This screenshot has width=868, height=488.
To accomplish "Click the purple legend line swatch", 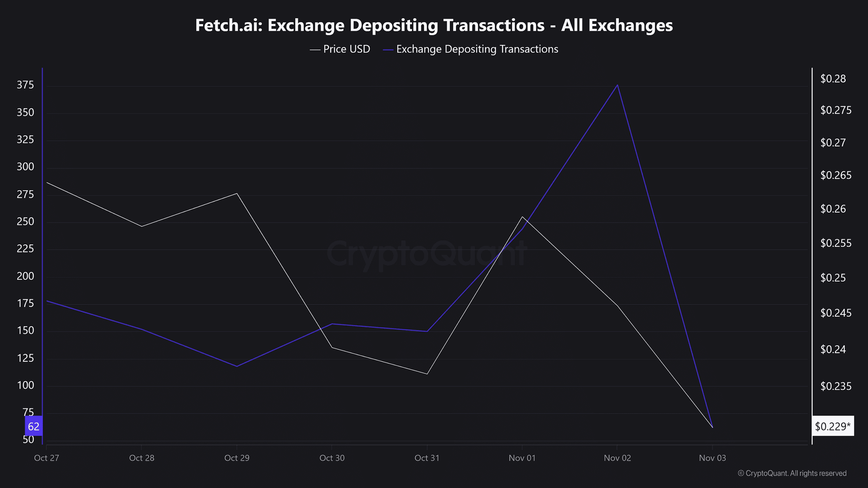I will [388, 50].
